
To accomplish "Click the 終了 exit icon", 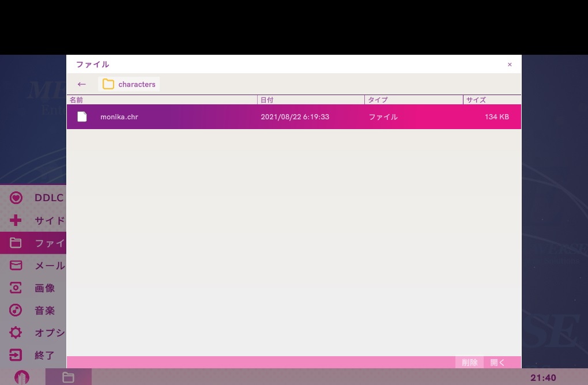I will click(16, 354).
